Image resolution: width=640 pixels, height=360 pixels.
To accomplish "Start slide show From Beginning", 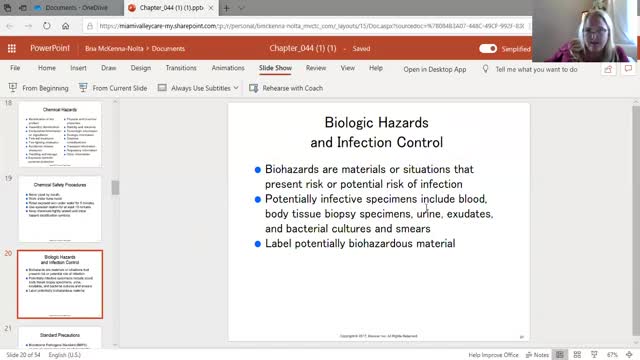I will (38, 88).
